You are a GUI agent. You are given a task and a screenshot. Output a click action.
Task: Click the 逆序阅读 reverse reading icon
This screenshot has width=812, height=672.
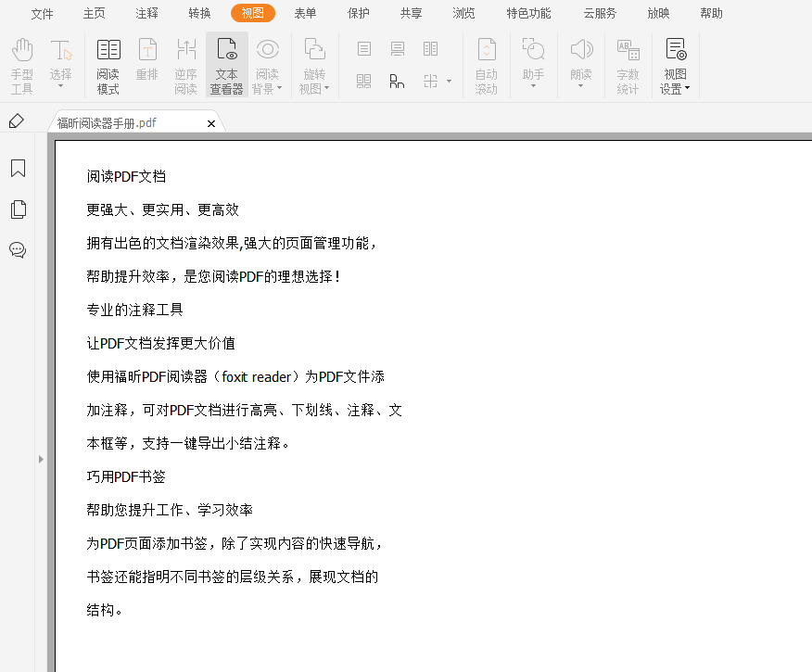pyautogui.click(x=185, y=65)
